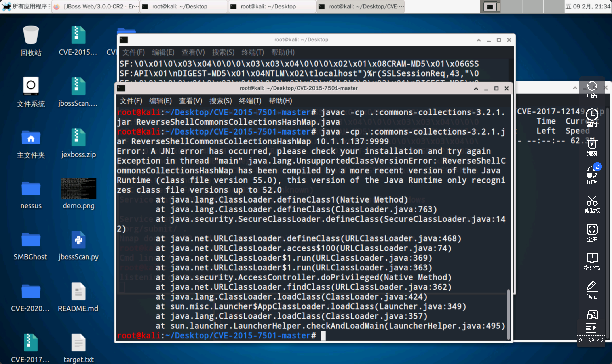Click the 刷新 refresh icon in sidebar
This screenshot has height=364, width=612.
coord(592,86)
